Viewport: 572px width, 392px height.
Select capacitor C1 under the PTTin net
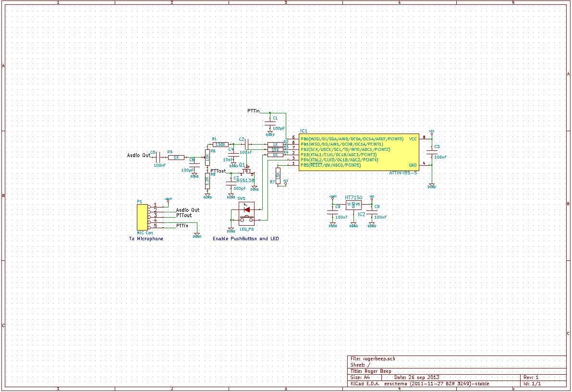pos(269,123)
